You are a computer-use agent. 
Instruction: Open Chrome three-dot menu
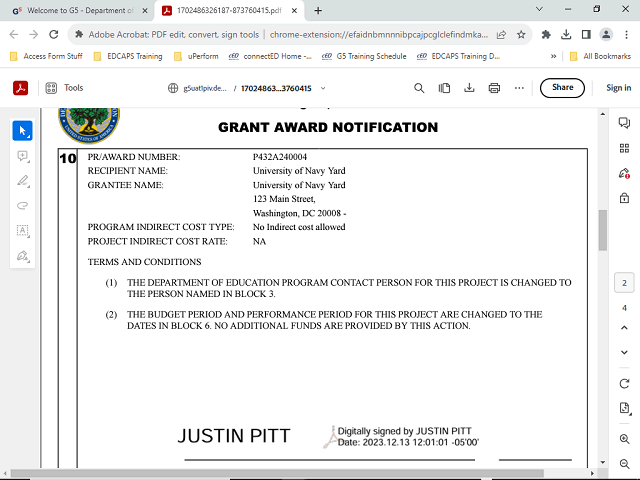point(626,35)
